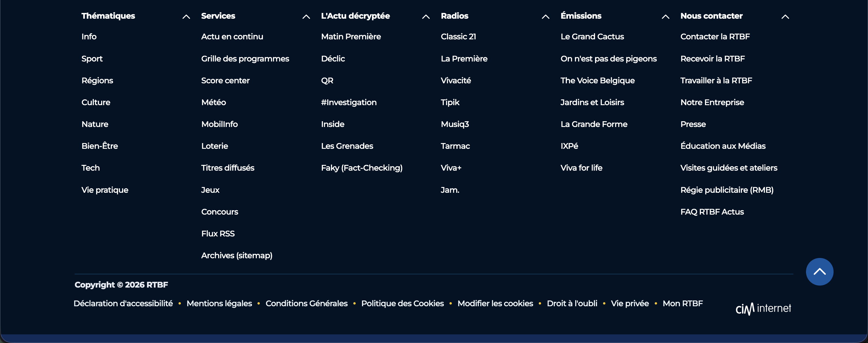This screenshot has height=343, width=868.
Task: Open the Info thématique link
Action: [89, 36]
